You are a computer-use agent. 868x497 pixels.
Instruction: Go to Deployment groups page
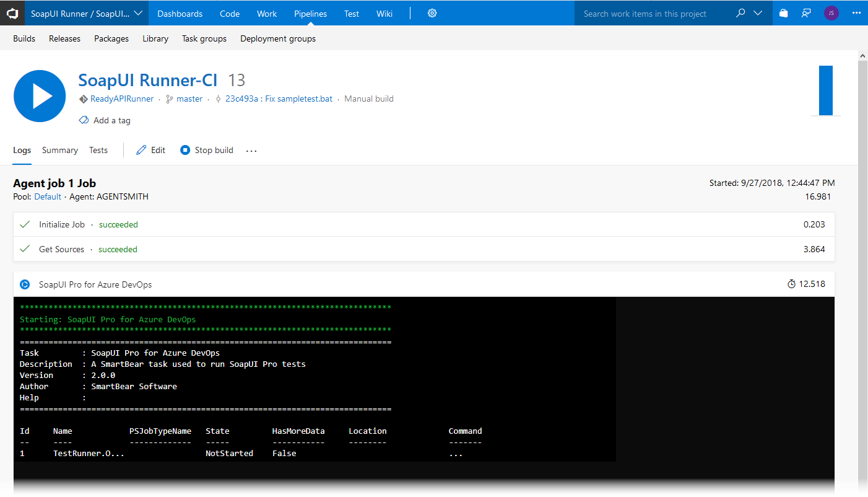pos(278,38)
